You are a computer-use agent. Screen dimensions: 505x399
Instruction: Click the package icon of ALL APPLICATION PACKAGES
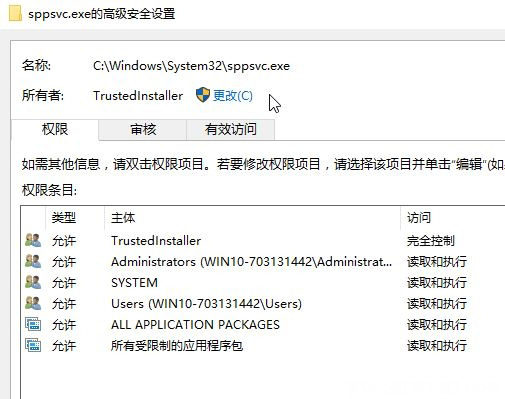[33, 324]
